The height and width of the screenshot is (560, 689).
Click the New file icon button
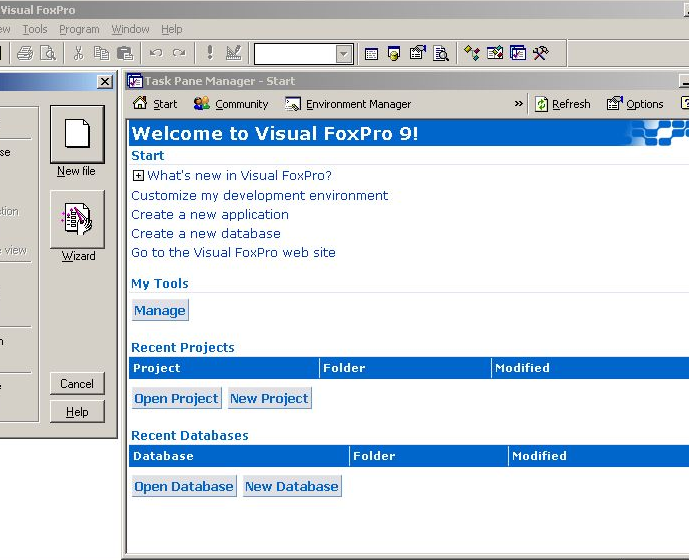tap(77, 134)
